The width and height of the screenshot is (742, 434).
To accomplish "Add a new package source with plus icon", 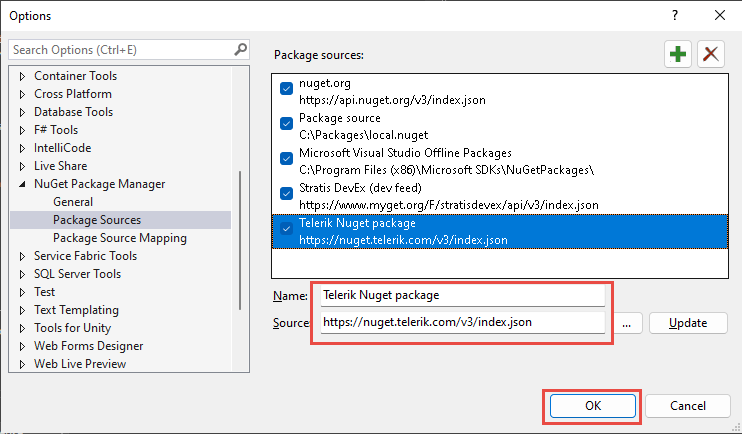I will (x=678, y=54).
